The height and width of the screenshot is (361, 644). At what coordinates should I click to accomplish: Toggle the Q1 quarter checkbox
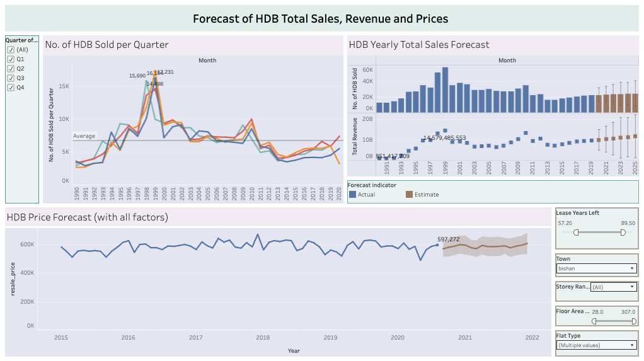[11, 59]
